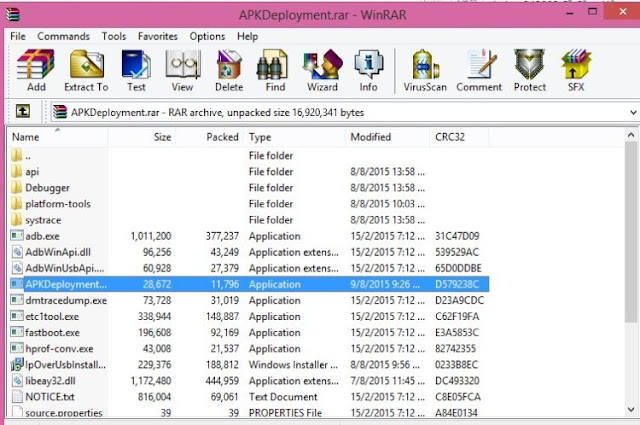
Task: Open the View toolbar tool
Action: coord(182,70)
